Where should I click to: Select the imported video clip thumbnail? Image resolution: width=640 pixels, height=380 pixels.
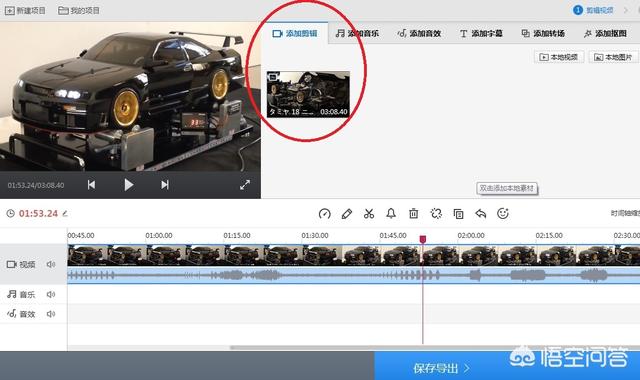coord(308,94)
